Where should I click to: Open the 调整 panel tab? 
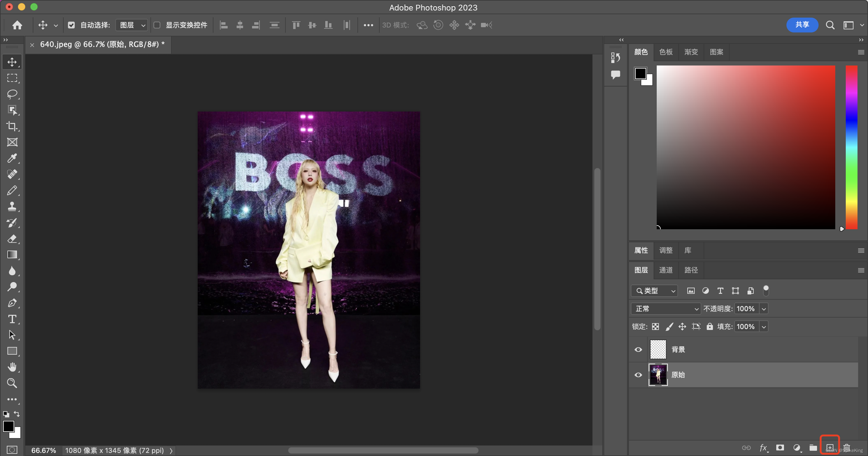tap(666, 250)
